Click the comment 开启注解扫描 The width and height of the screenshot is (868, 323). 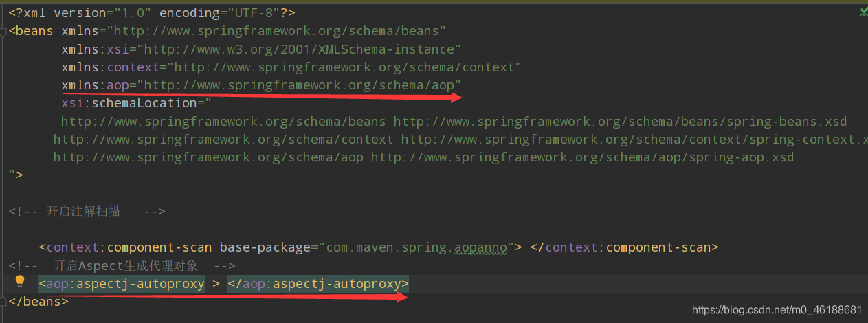click(83, 212)
